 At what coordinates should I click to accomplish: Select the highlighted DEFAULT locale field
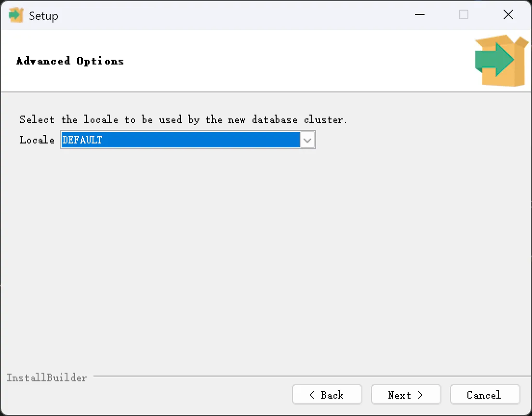point(181,140)
